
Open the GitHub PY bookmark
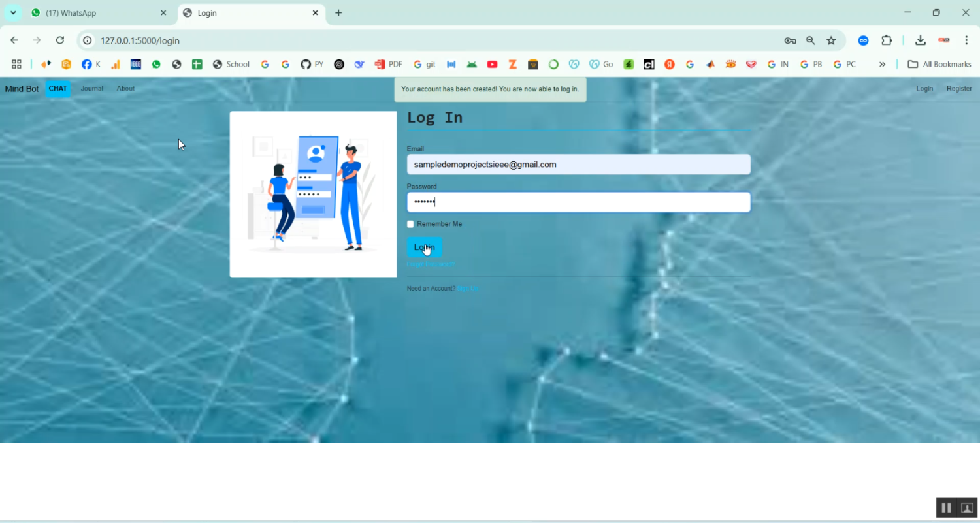(x=312, y=64)
